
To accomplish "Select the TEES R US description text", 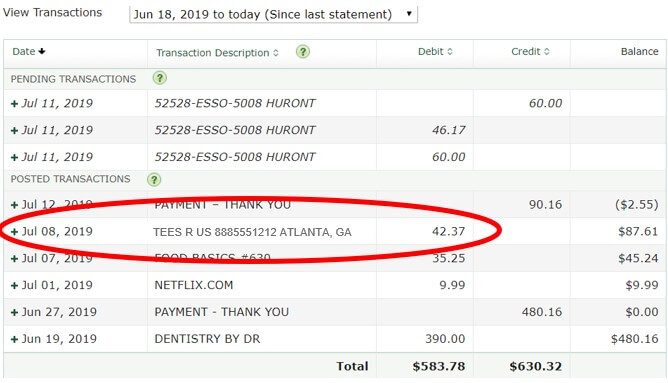I will 252,232.
